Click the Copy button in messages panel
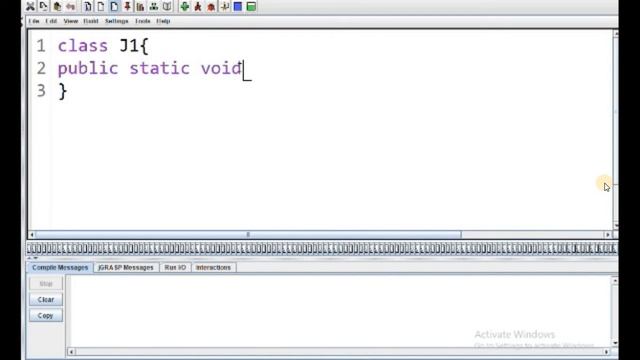640x360 pixels. [x=46, y=316]
